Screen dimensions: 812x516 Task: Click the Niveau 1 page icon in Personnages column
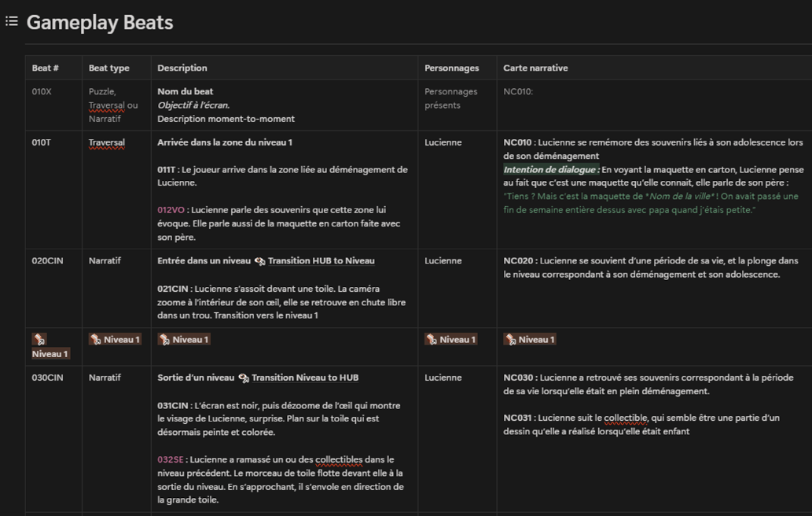tap(431, 340)
